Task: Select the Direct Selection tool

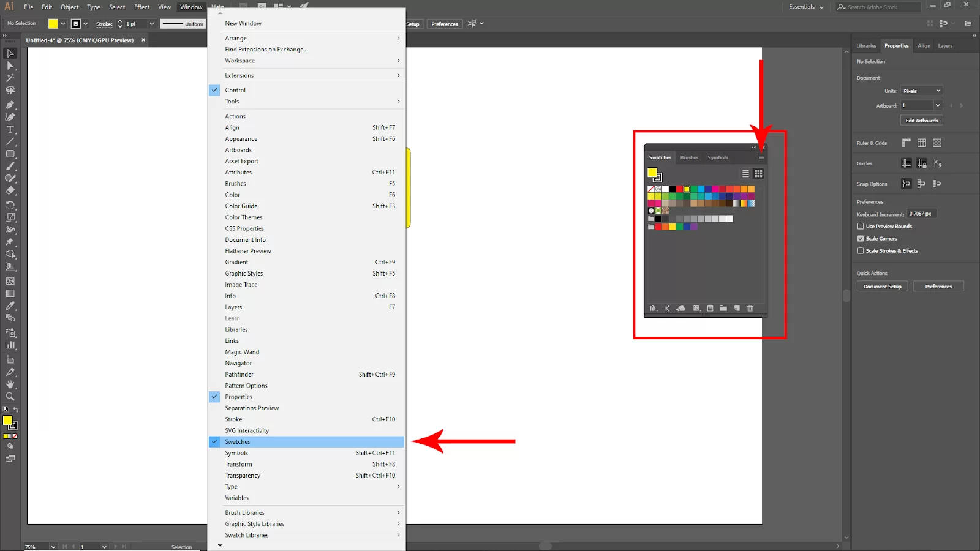Action: 10,66
